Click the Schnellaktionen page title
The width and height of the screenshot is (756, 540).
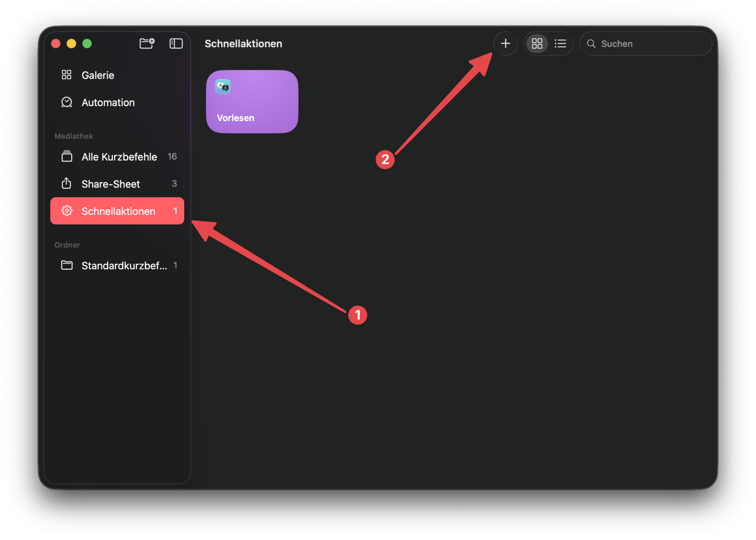click(x=243, y=44)
